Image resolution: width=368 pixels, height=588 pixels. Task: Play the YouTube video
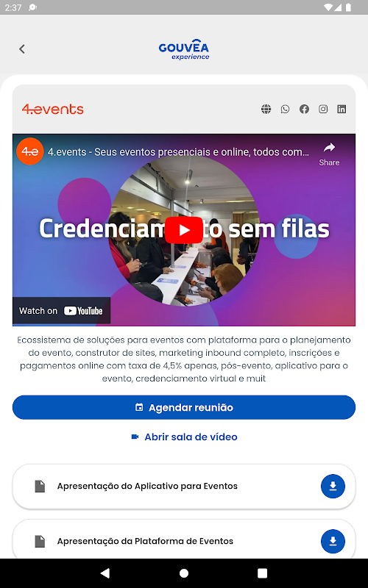coord(184,230)
